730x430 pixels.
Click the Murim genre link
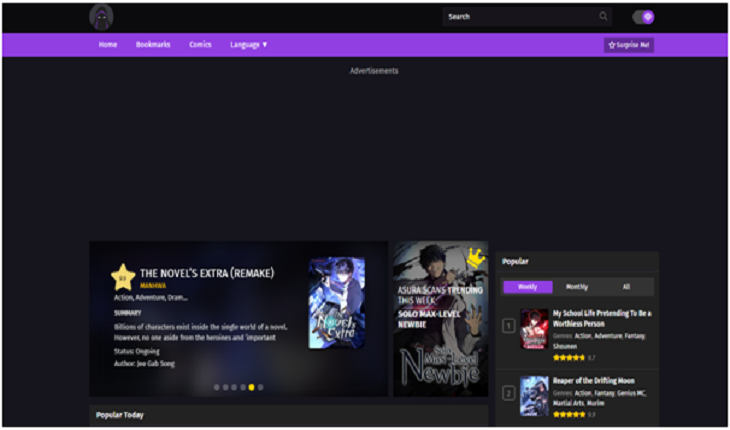(x=595, y=403)
